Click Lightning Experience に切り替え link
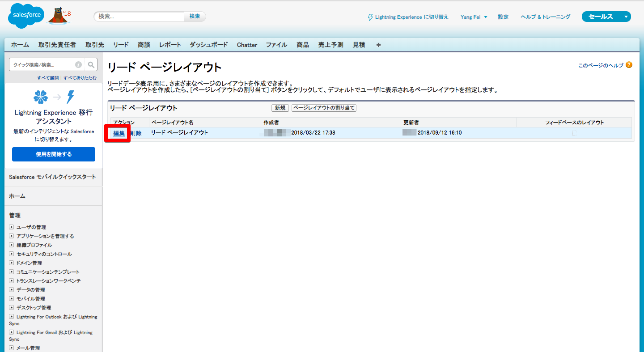The height and width of the screenshot is (352, 644). 412,17
